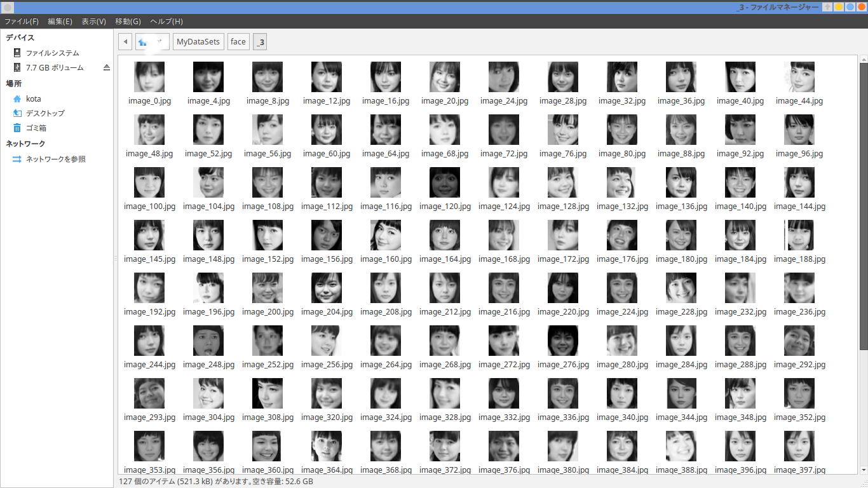
Task: Open the ファイル(F) menu
Action: [22, 21]
